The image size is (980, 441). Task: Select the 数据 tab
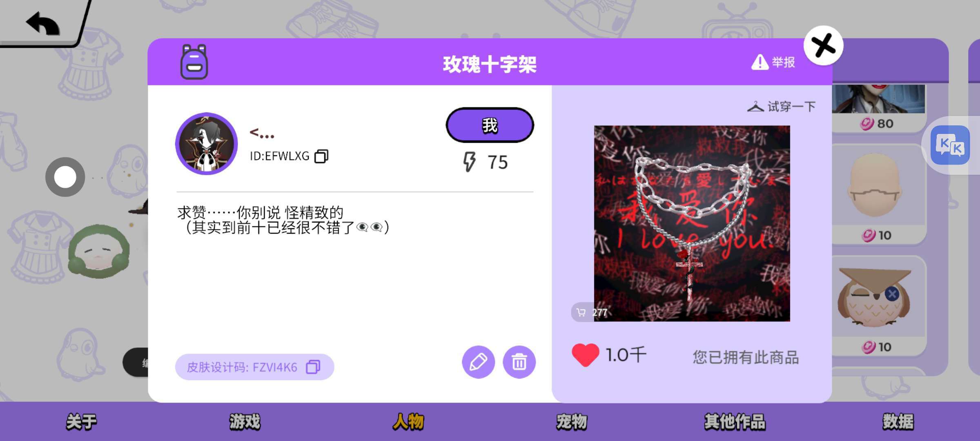pos(898,422)
